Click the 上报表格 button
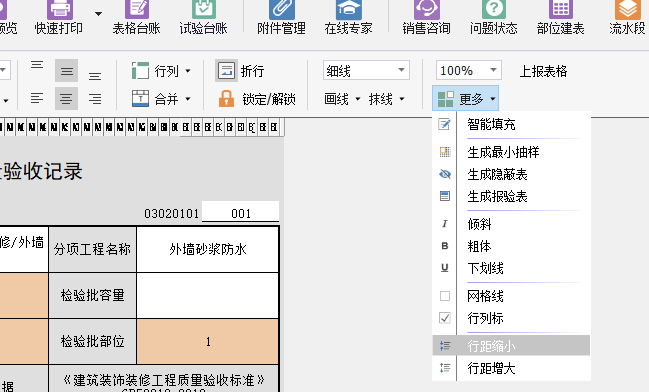This screenshot has height=392, width=649. (x=543, y=71)
